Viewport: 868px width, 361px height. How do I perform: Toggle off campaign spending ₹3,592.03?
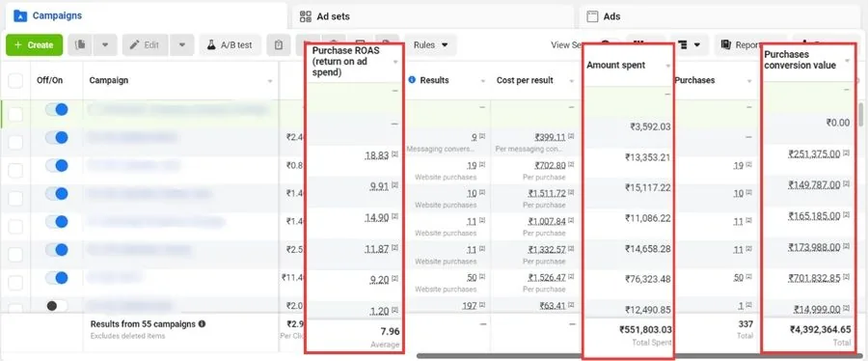(x=57, y=137)
